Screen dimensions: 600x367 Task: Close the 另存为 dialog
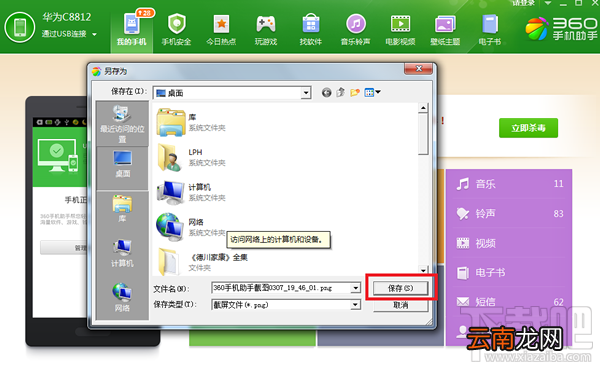point(419,69)
